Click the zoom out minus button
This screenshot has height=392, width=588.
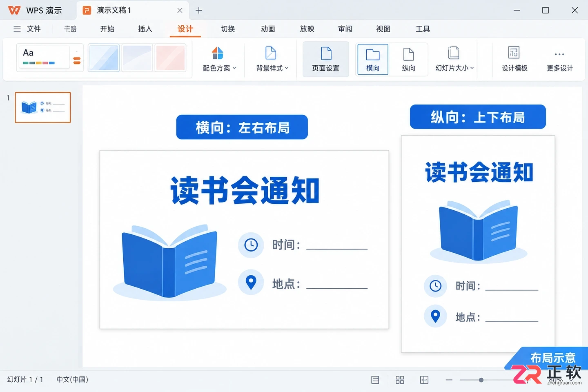tap(449, 380)
